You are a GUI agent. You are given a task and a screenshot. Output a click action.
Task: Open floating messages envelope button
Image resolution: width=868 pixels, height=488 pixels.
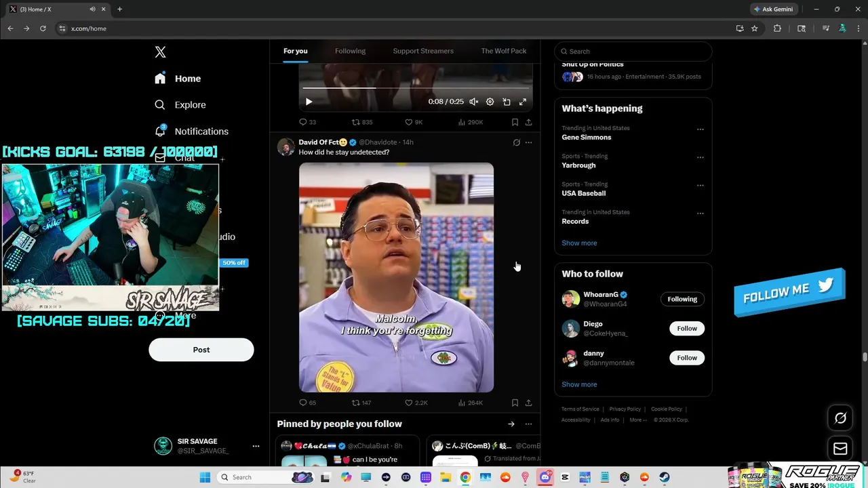[840, 449]
